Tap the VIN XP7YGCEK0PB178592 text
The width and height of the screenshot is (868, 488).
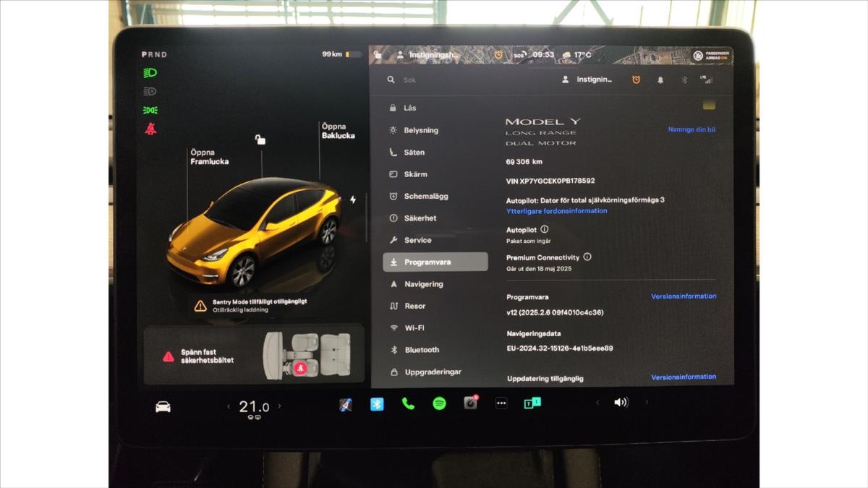tap(550, 181)
